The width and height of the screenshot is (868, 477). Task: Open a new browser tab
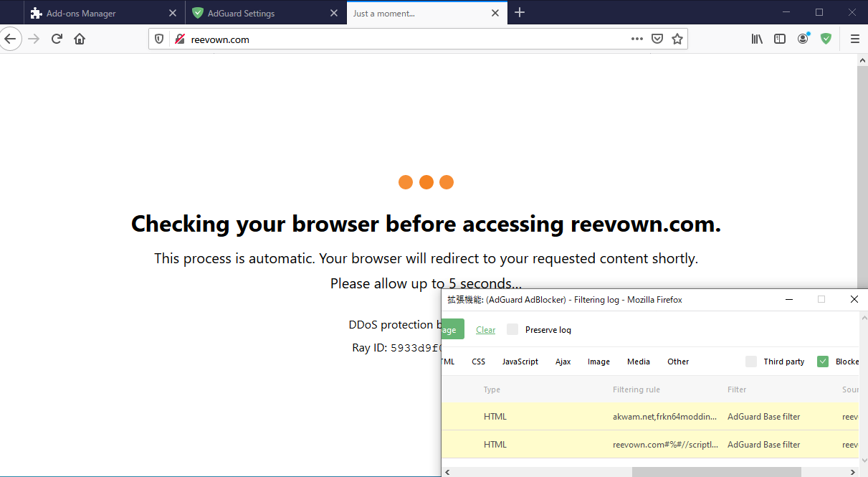point(520,12)
